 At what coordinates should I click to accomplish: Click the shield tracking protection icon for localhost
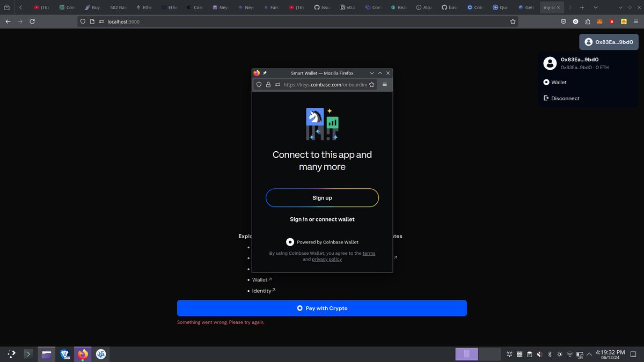[x=83, y=21]
